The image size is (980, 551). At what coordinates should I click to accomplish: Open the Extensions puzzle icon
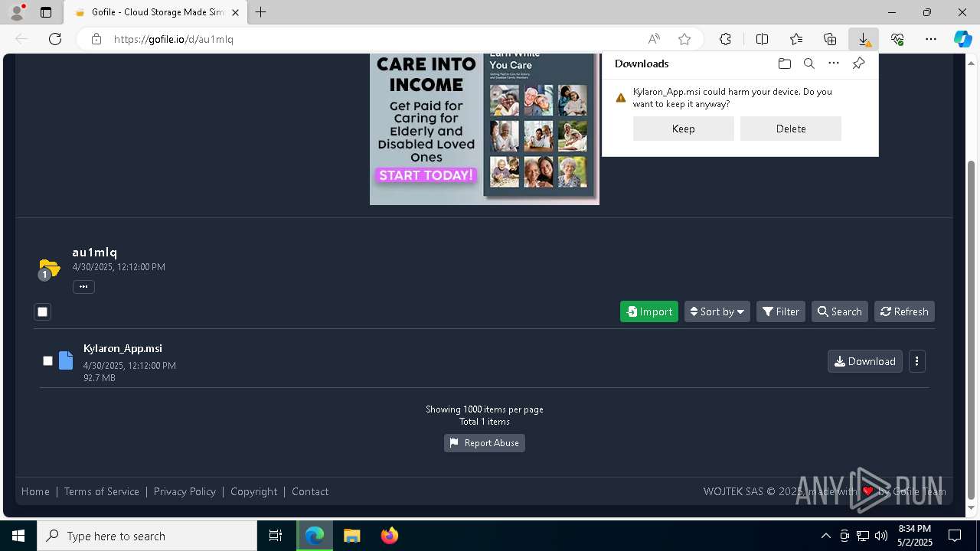725,39
